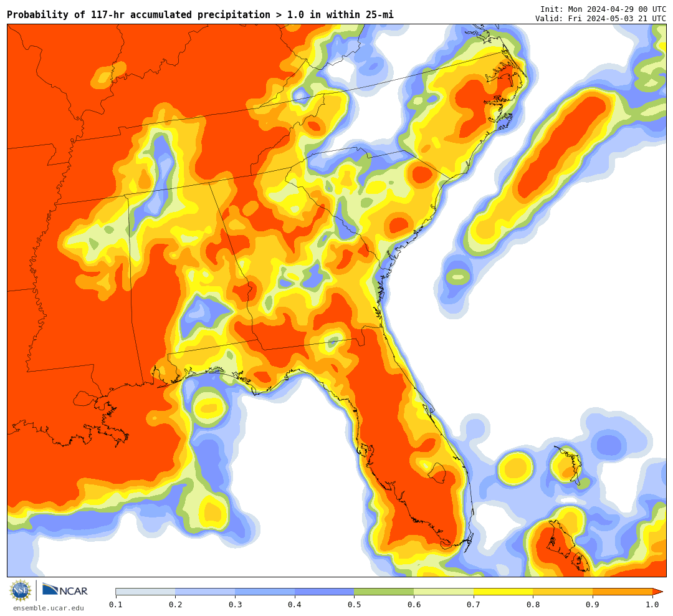Click the NCAR logo
The image size is (673, 616).
65,590
